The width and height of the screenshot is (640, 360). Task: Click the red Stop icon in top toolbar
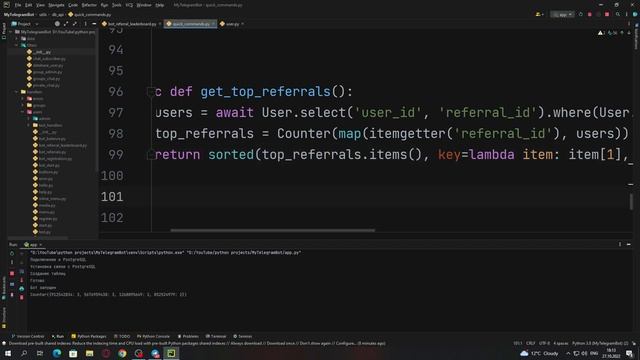tap(607, 14)
